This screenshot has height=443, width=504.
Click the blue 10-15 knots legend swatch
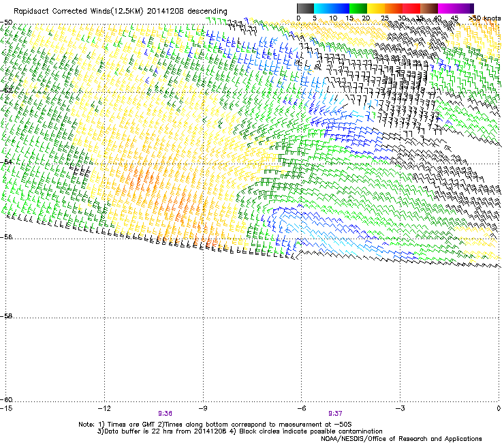pos(341,8)
